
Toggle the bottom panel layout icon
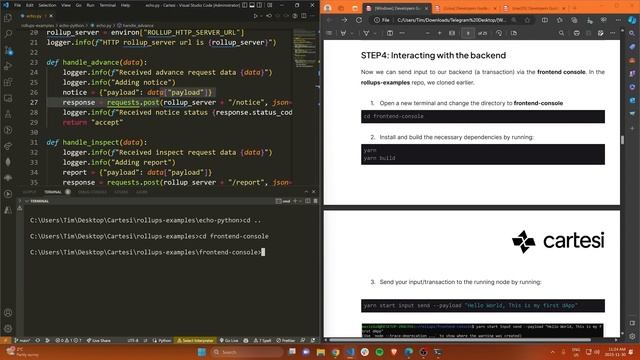tap(252, 5)
